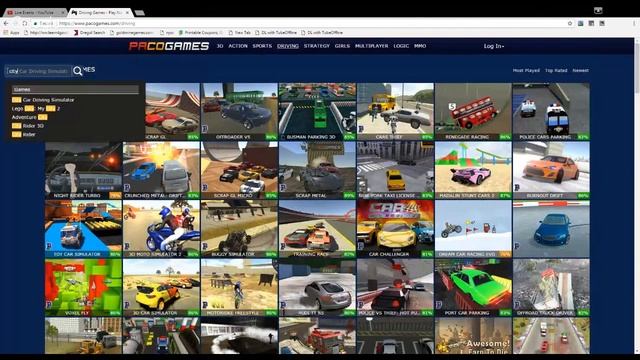Screen dimensions: 640x360
Task: Close the YouTube Live Events tab
Action: tap(63, 13)
